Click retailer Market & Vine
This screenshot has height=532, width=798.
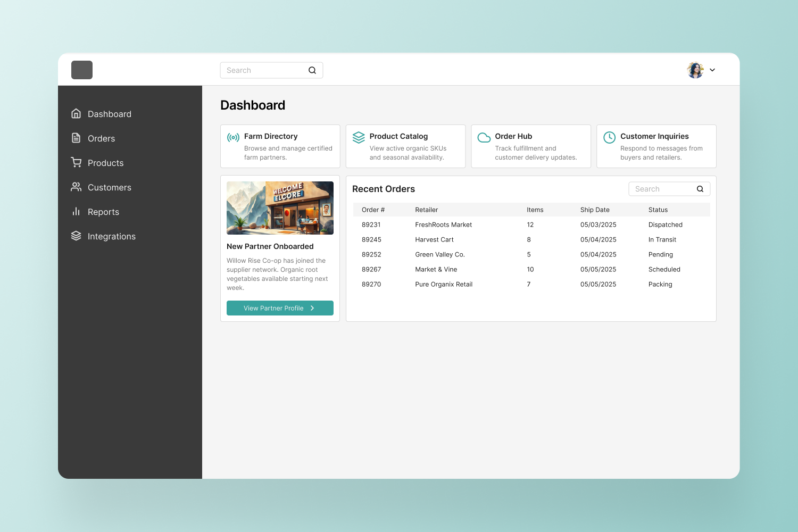coord(436,269)
